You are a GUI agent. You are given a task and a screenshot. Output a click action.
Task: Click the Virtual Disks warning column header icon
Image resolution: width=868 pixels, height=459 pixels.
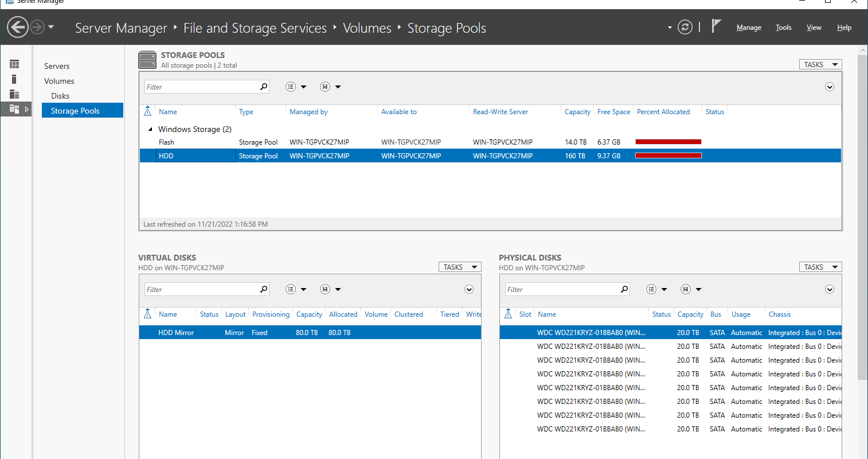pos(147,314)
